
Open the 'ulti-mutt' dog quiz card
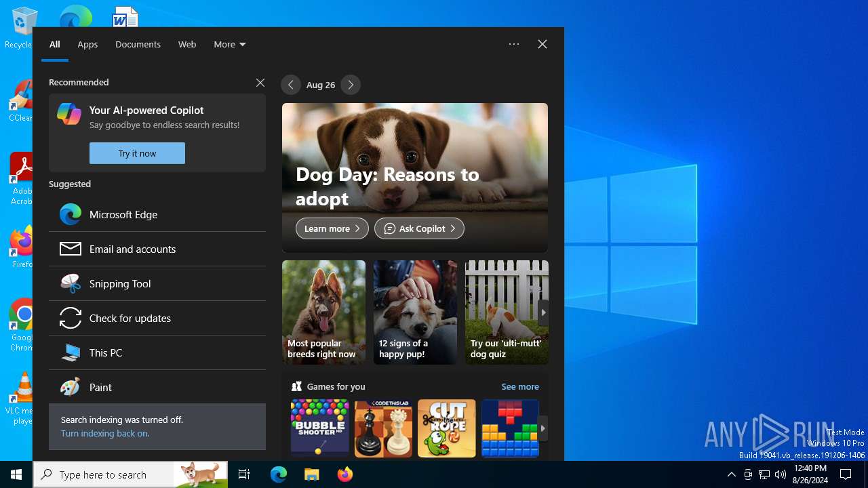pyautogui.click(x=507, y=312)
